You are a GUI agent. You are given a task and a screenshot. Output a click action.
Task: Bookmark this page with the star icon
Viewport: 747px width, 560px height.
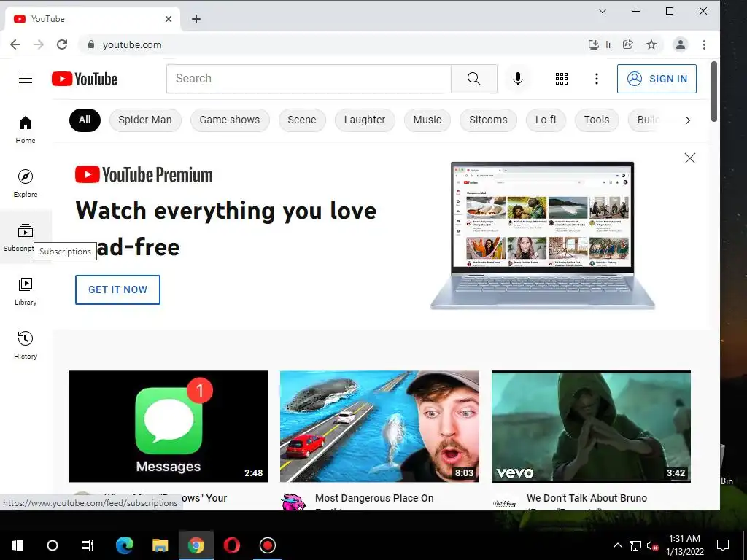[x=651, y=44]
